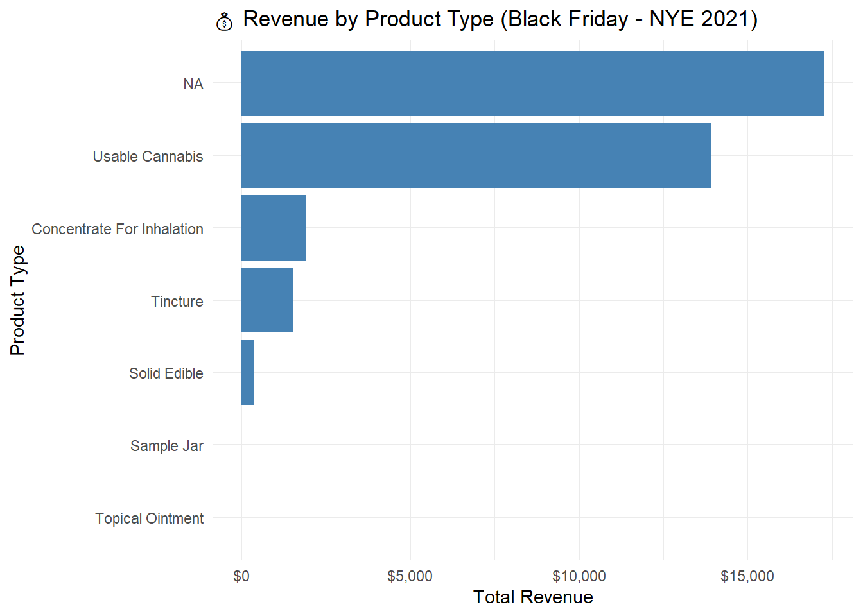The height and width of the screenshot is (616, 863).
Task: Click the $10,000 x-axis tick label
Action: (579, 576)
